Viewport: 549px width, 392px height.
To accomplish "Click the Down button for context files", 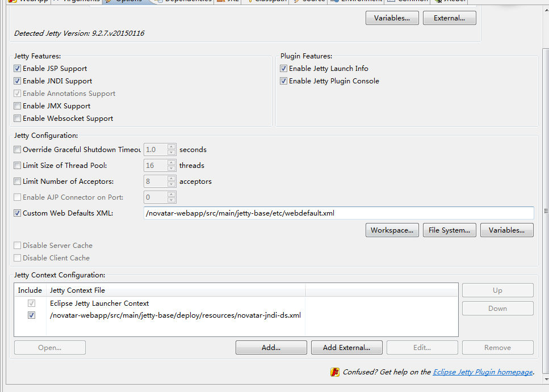I will pos(497,309).
